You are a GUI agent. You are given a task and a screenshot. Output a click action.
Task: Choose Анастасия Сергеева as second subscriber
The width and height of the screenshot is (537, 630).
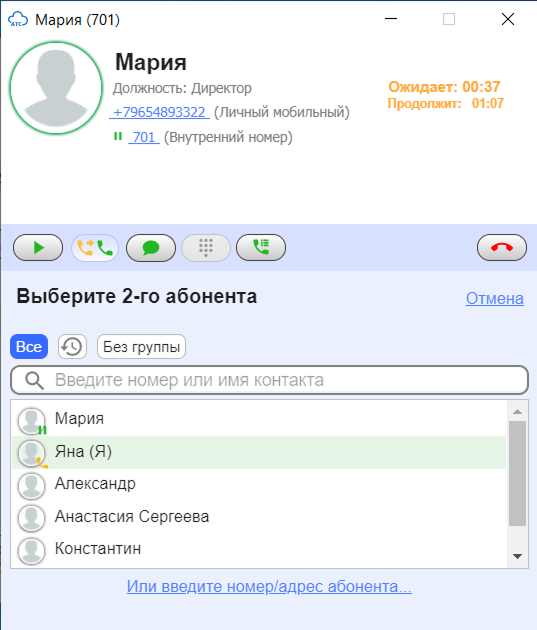point(259,517)
